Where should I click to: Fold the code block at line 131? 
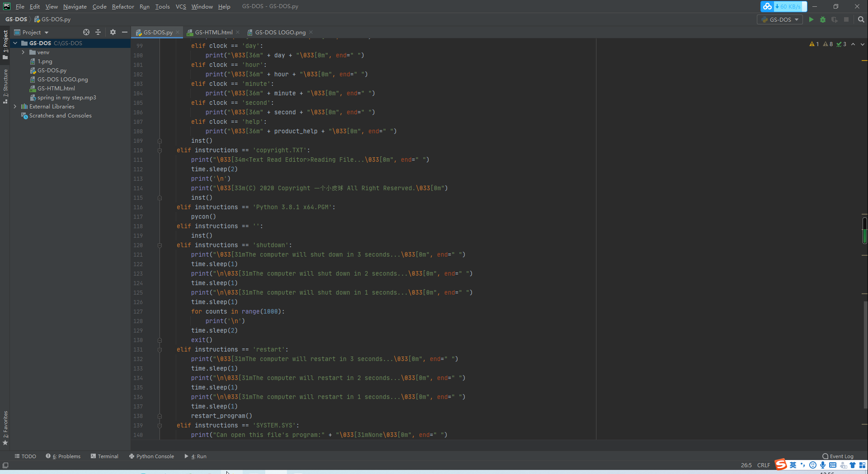coord(160,350)
